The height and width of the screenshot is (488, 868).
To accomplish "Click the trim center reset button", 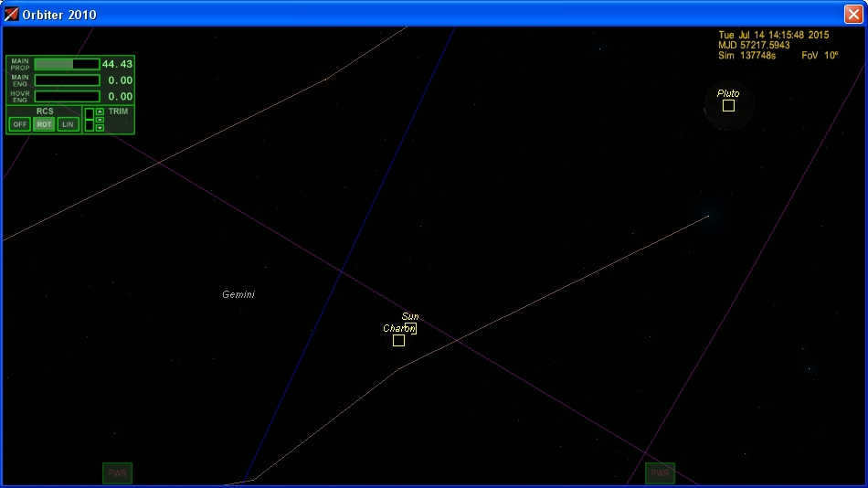I will pos(100,120).
